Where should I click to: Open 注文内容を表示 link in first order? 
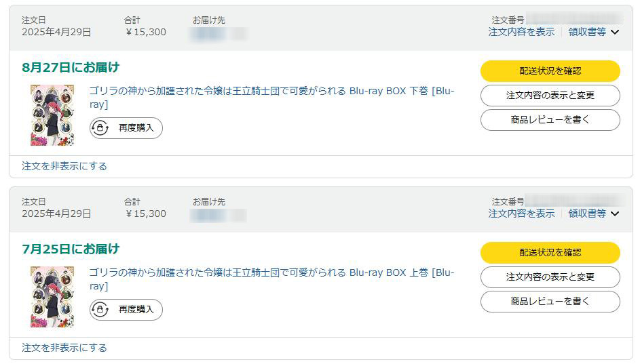pyautogui.click(x=521, y=32)
